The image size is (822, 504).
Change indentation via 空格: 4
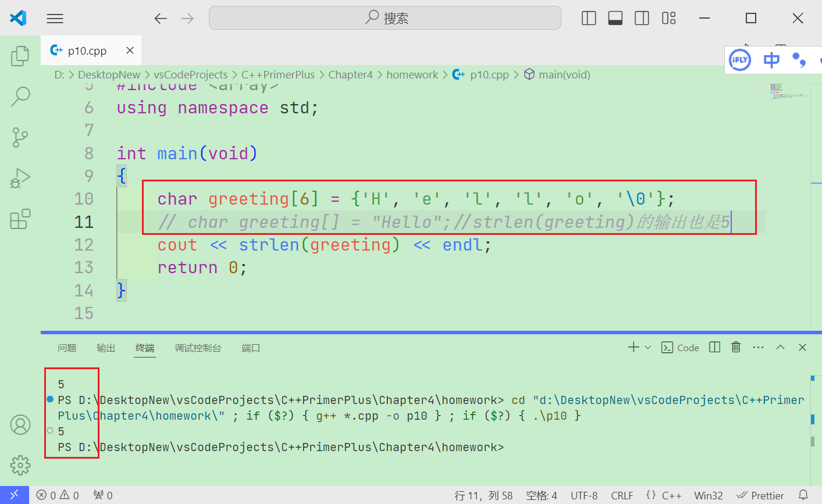pos(542,495)
